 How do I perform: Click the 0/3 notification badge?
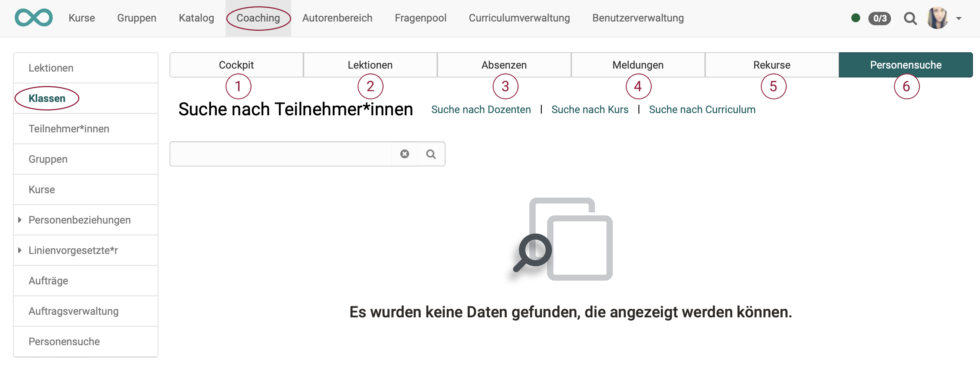(x=879, y=18)
